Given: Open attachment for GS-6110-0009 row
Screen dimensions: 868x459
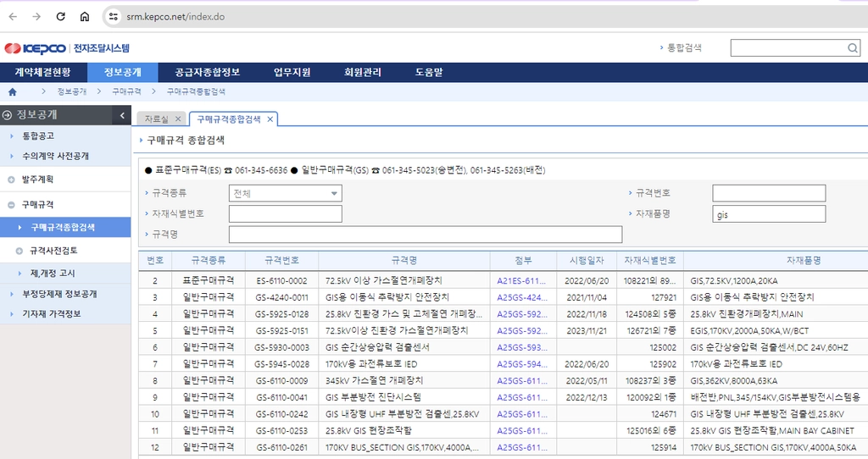Looking at the screenshot, I should coord(522,380).
